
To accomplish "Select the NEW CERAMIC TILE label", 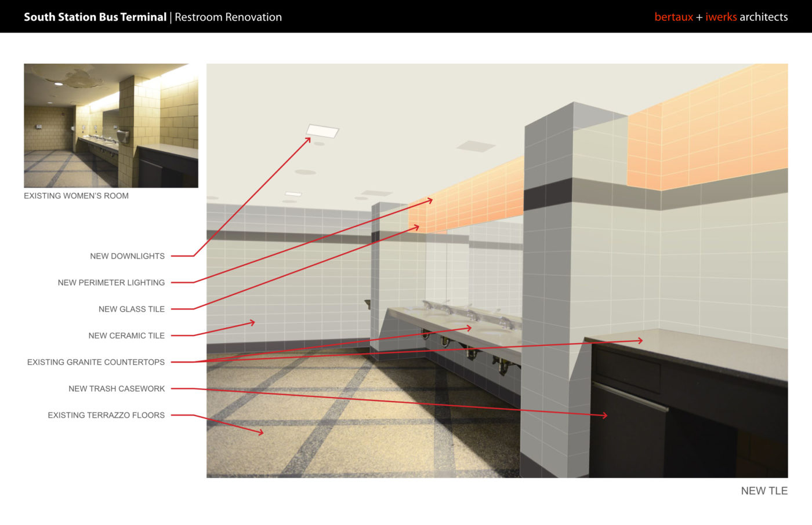I will (126, 335).
